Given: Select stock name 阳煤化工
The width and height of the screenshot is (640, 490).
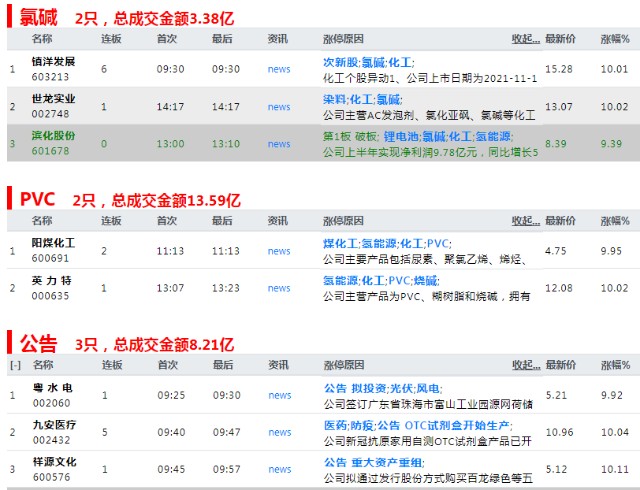Looking at the screenshot, I should pos(53,243).
